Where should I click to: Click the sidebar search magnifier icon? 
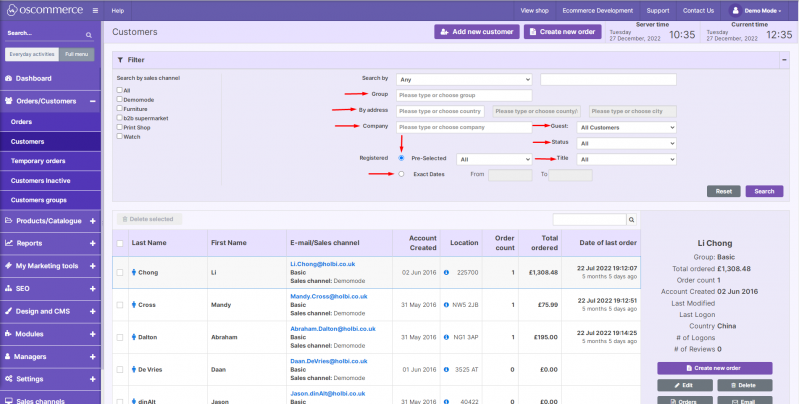tap(90, 33)
